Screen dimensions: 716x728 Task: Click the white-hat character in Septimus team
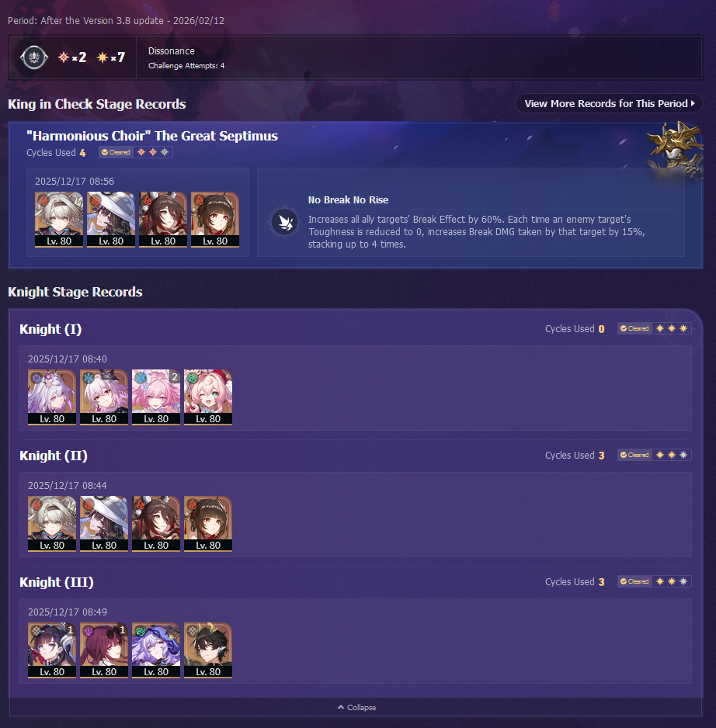[x=111, y=220]
